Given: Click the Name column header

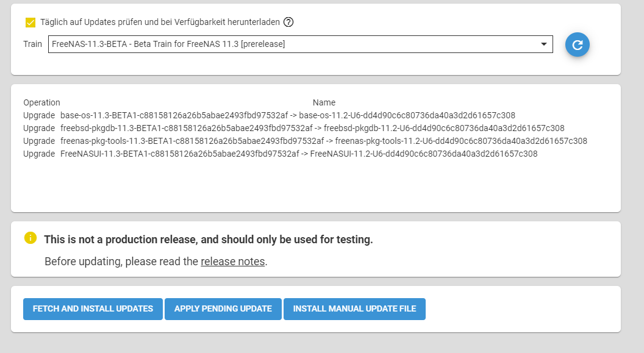Looking at the screenshot, I should tap(324, 102).
